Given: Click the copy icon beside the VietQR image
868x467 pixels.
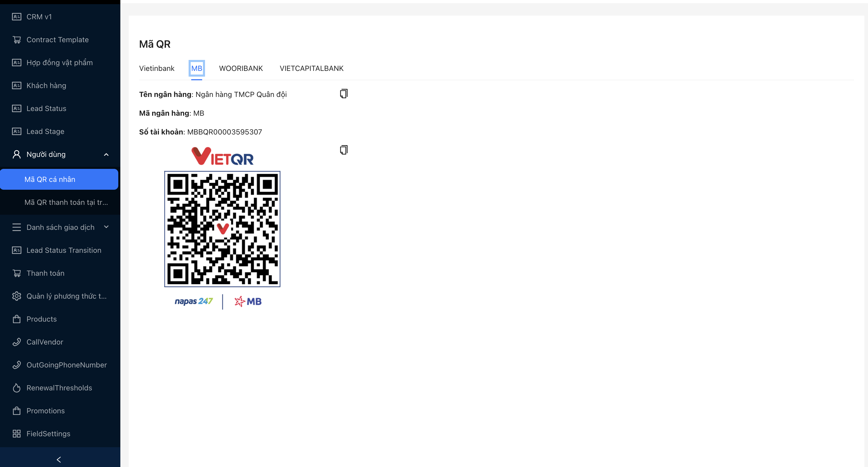Looking at the screenshot, I should [x=343, y=150].
